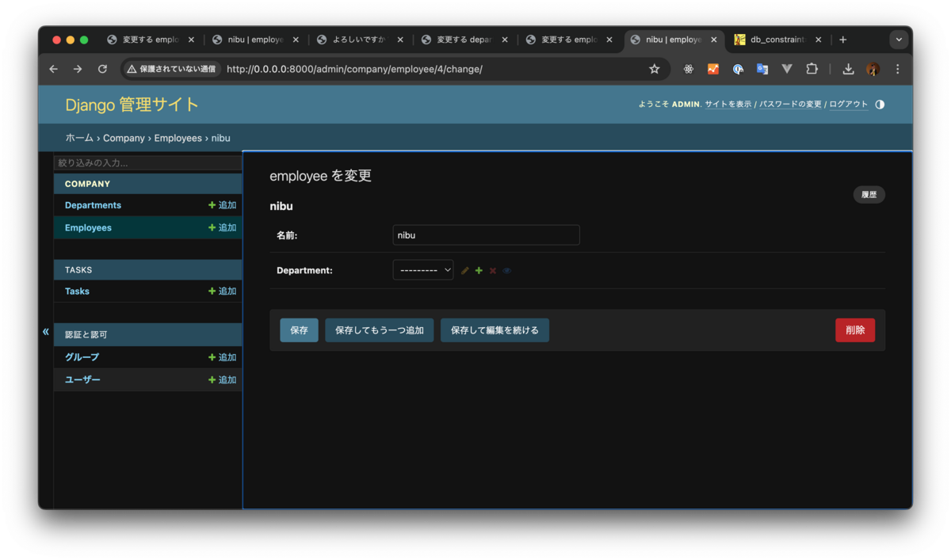The height and width of the screenshot is (560, 951).
Task: Bookmark the page with the star icon
Action: (655, 69)
